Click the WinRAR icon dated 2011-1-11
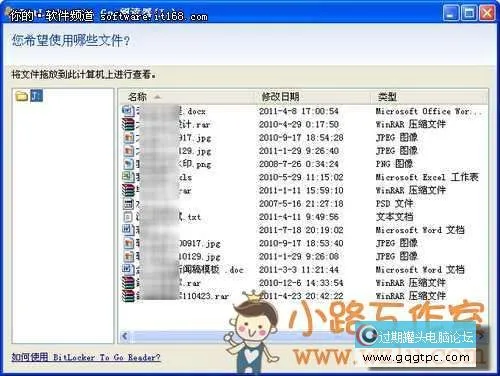 (x=128, y=190)
